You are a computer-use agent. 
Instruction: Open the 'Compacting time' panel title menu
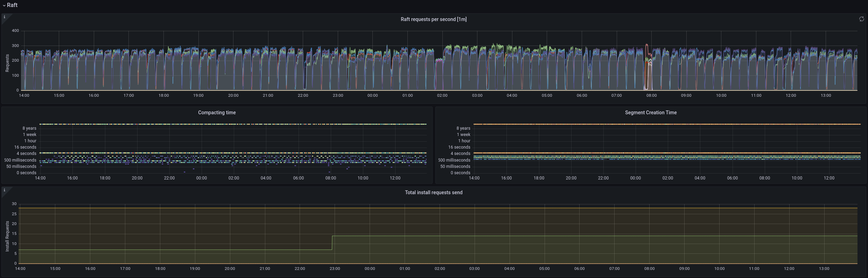coord(217,113)
